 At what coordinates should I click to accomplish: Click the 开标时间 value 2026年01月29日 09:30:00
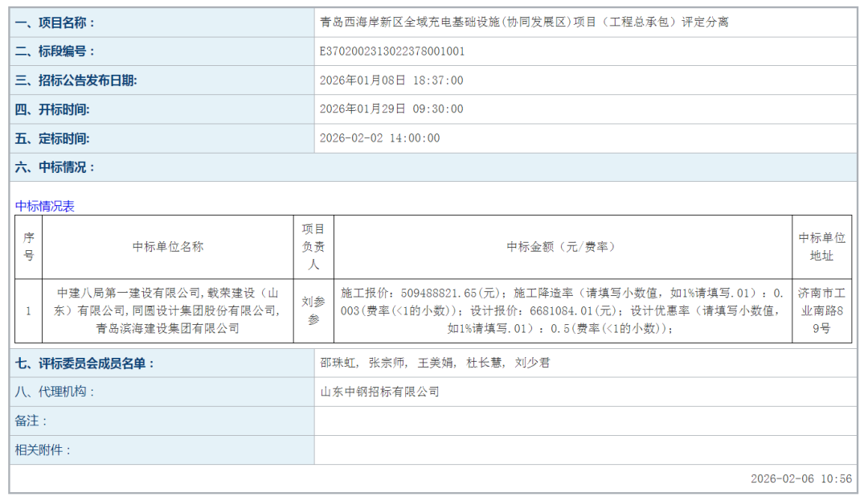[391, 109]
